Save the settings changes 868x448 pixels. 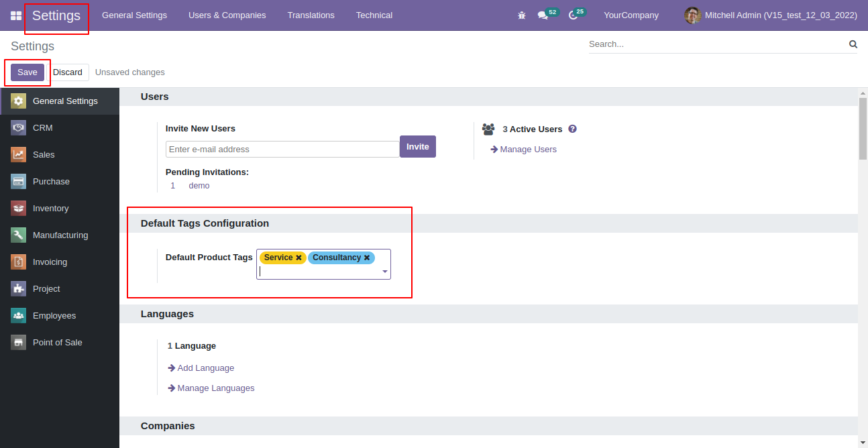coord(28,72)
